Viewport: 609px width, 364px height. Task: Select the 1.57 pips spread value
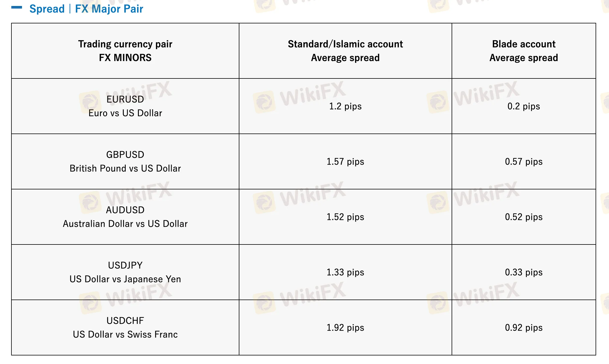[x=345, y=161]
